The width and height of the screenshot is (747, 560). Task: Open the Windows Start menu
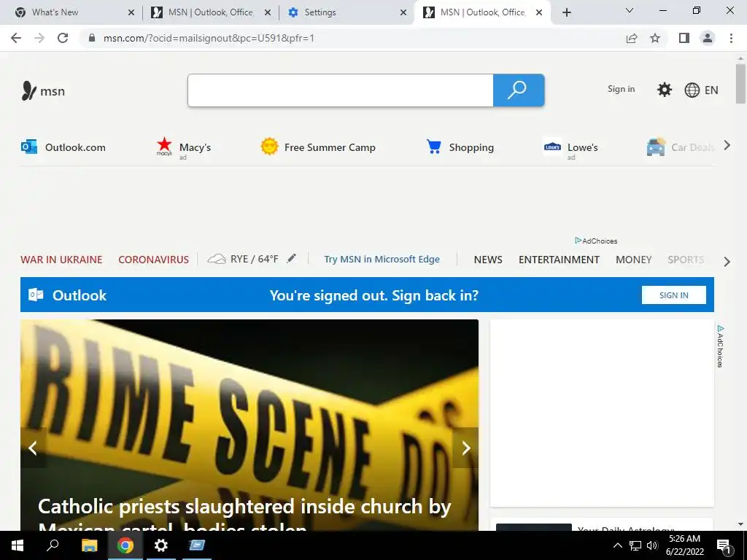coord(18,545)
